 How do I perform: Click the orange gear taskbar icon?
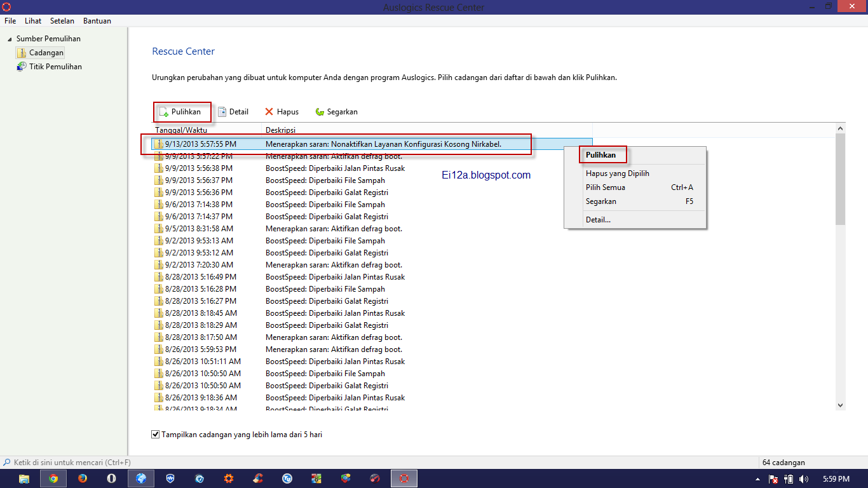[x=229, y=478]
